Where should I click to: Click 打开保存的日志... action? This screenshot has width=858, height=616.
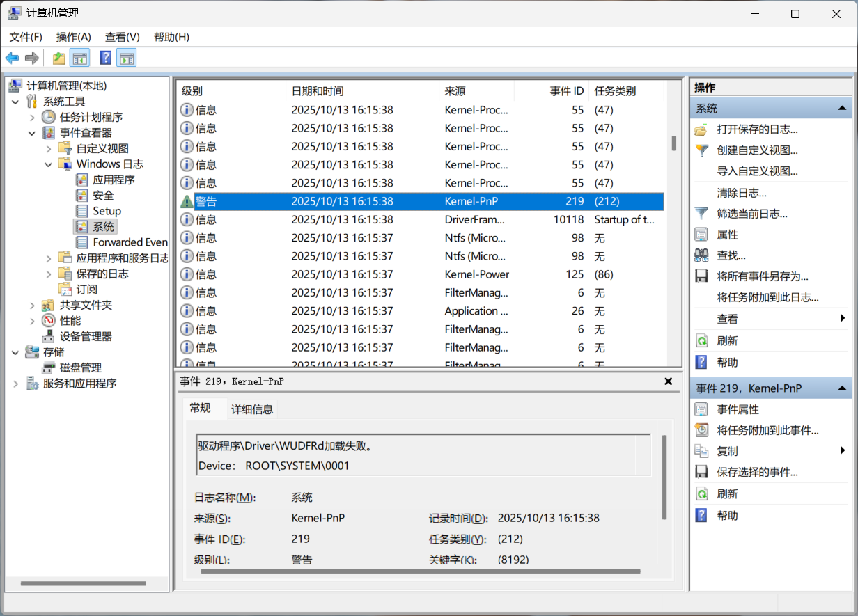758,129
